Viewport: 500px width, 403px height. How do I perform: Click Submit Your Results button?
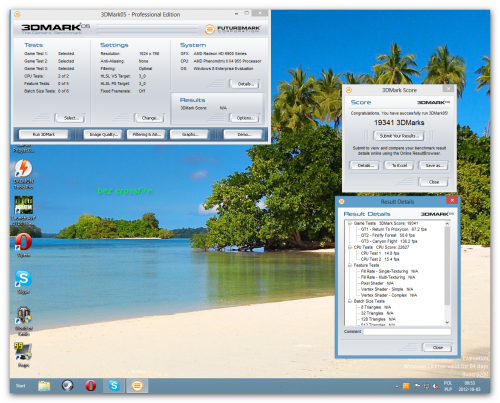[x=398, y=136]
